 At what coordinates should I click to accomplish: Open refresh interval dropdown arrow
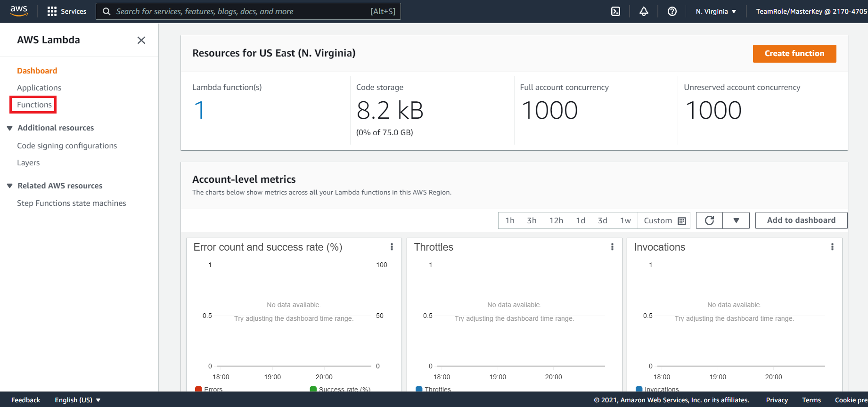tap(736, 220)
